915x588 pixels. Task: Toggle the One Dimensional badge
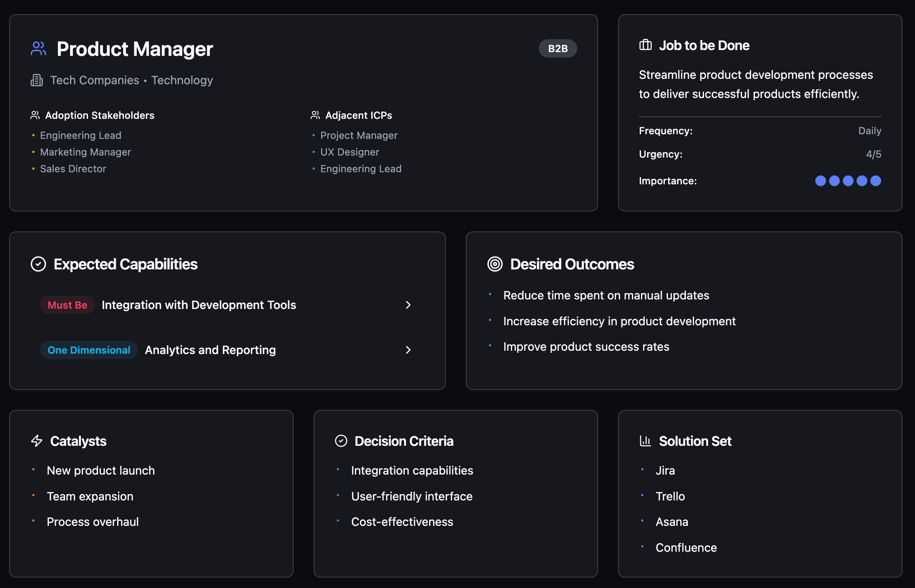click(x=88, y=350)
